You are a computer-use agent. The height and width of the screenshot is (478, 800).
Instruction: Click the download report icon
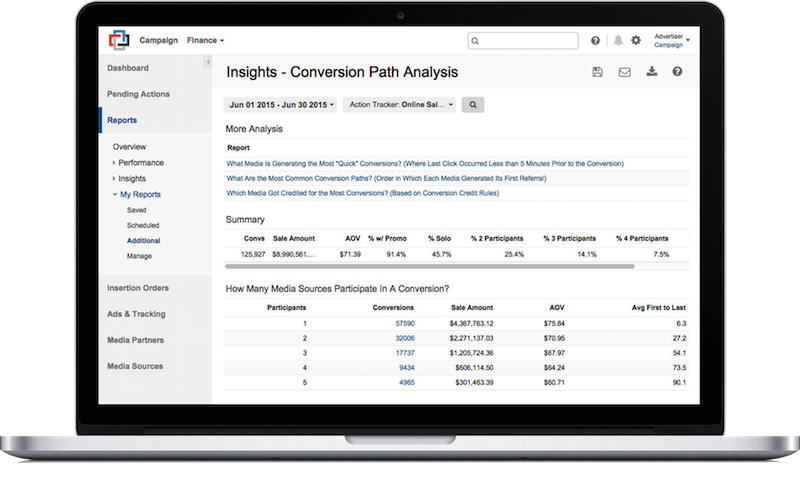652,72
